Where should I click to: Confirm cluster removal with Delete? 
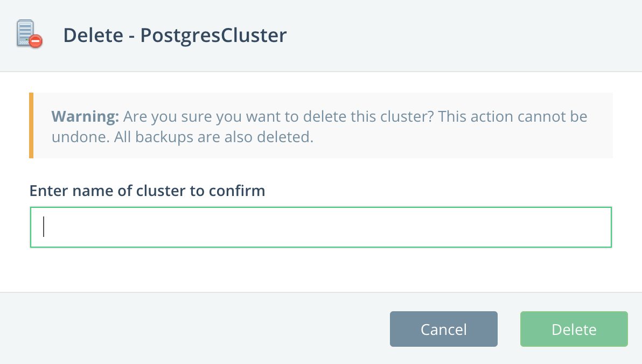(x=574, y=329)
